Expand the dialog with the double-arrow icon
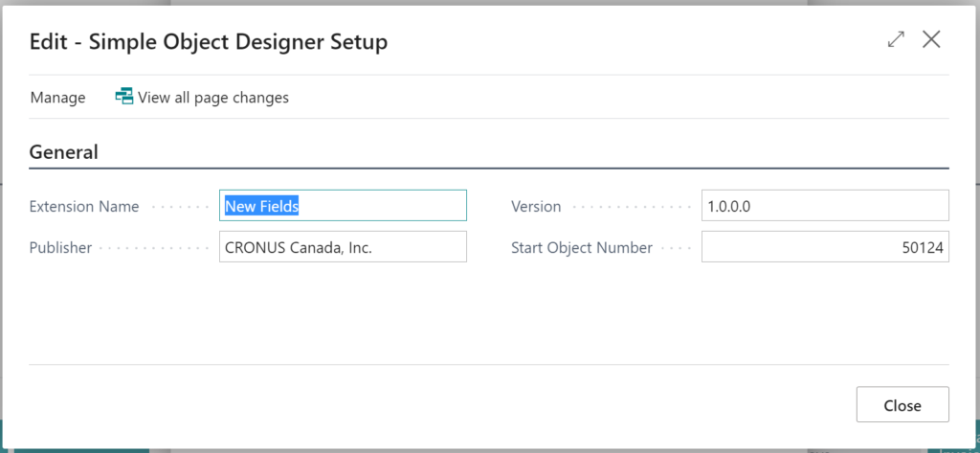This screenshot has width=980, height=453. (x=896, y=39)
